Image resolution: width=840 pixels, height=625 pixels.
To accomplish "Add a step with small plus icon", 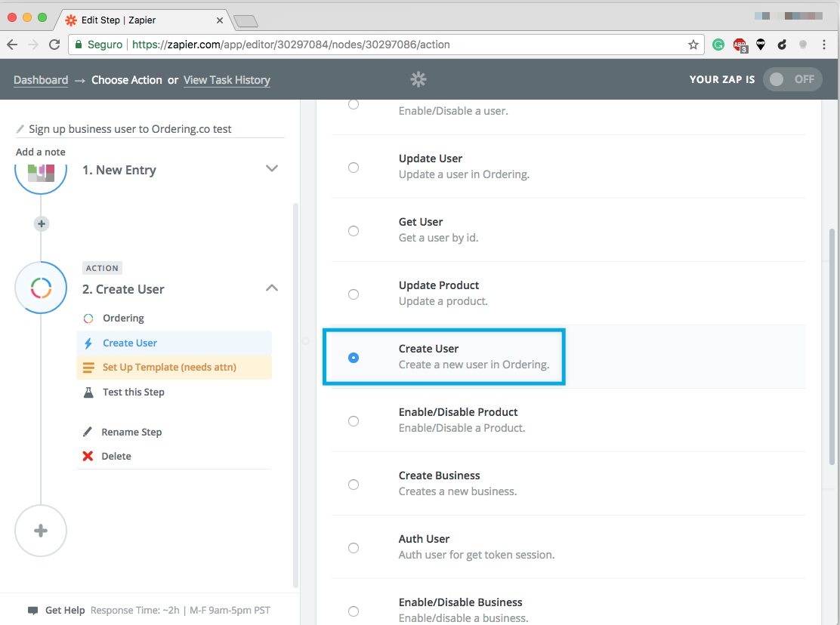I will (x=42, y=223).
